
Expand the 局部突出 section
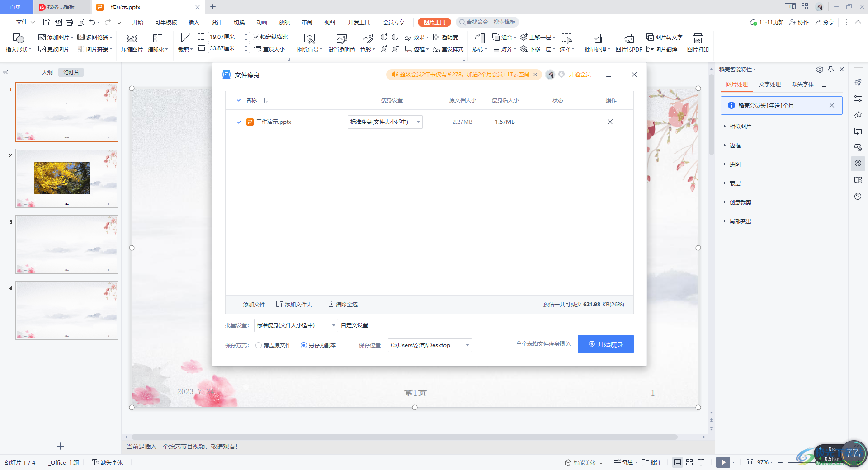point(737,221)
